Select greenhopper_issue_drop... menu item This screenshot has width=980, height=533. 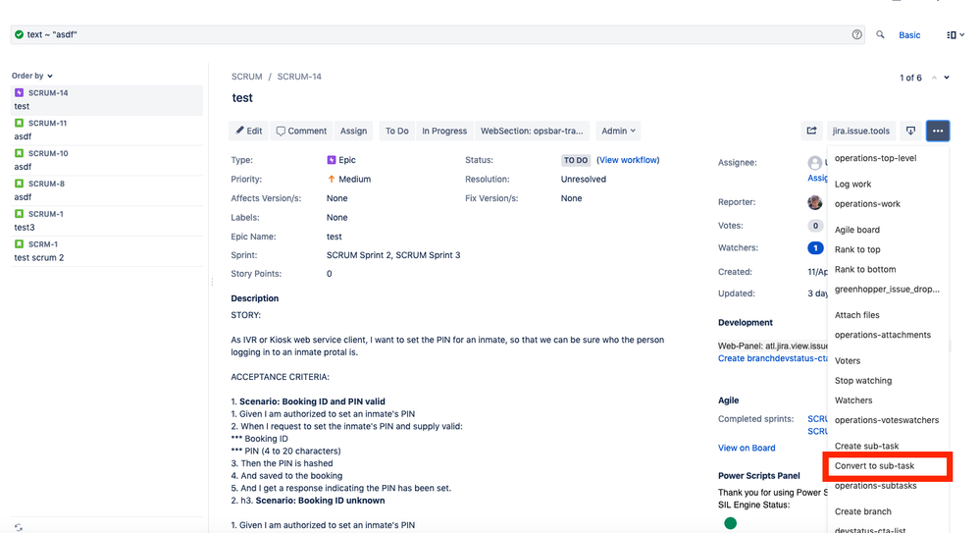(x=888, y=289)
